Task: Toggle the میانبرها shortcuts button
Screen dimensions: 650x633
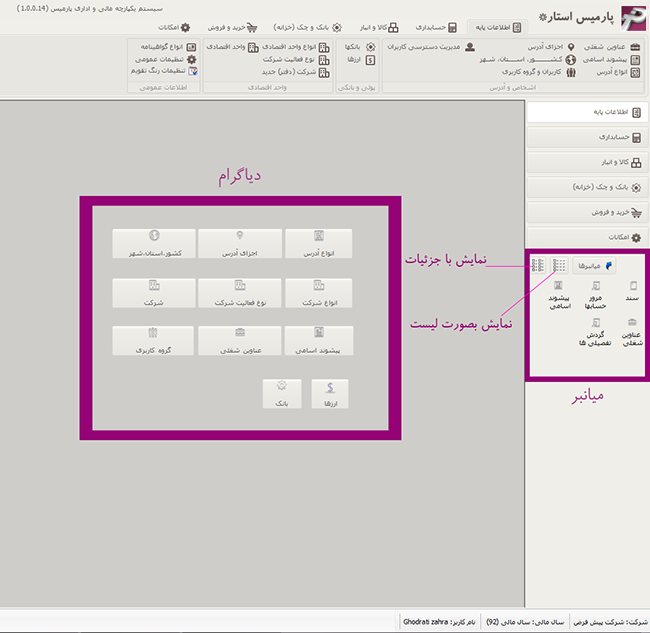Action: click(594, 266)
